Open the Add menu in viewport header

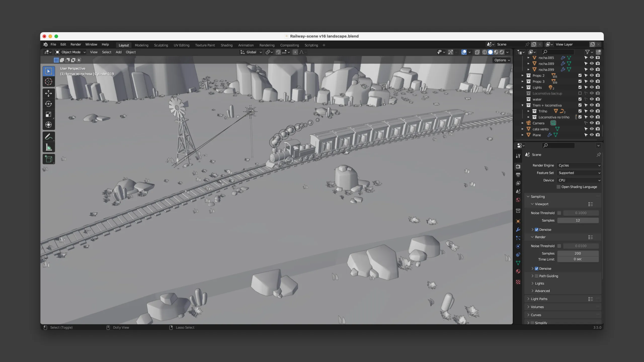pos(118,52)
